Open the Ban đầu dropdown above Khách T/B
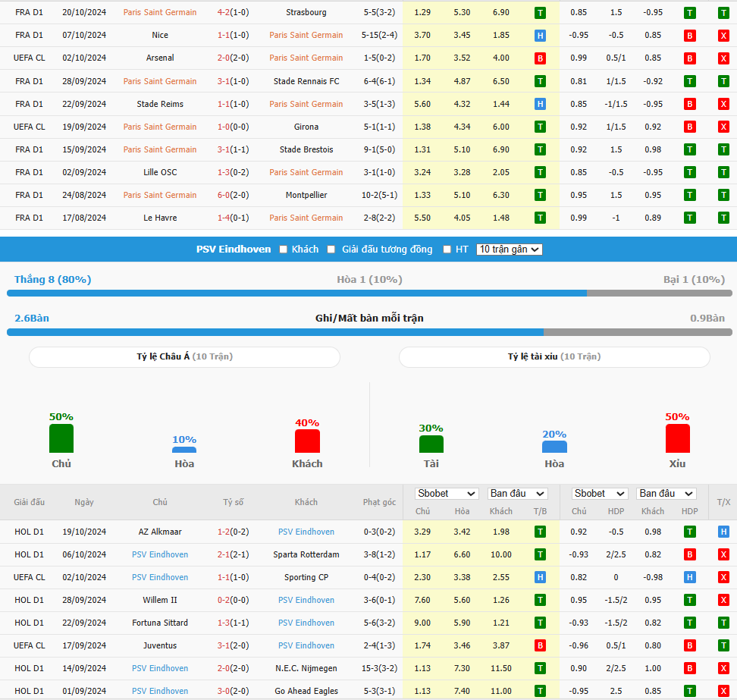The height and width of the screenshot is (700, 737). coord(517,494)
